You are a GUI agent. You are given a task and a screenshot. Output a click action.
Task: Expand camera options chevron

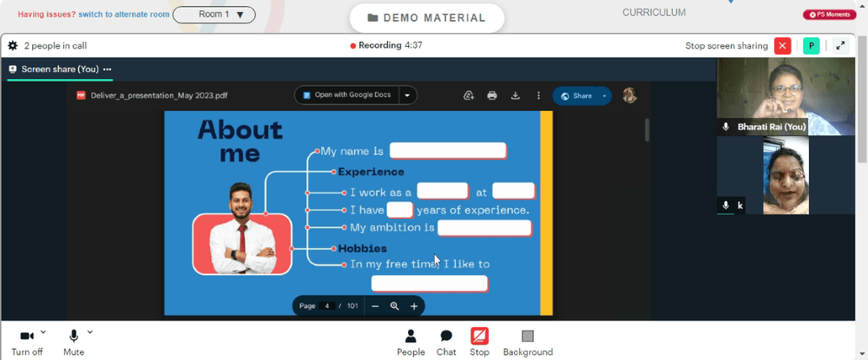click(x=43, y=332)
